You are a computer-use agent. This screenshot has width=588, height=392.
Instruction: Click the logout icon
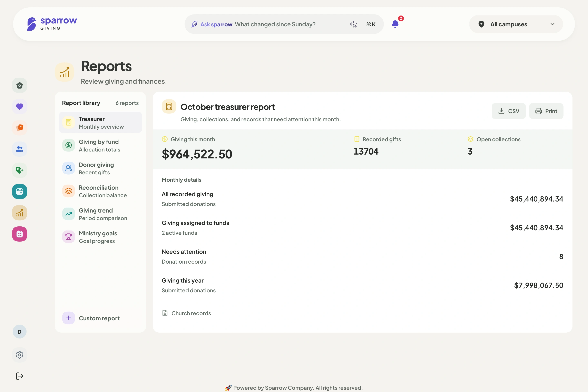pyautogui.click(x=20, y=376)
